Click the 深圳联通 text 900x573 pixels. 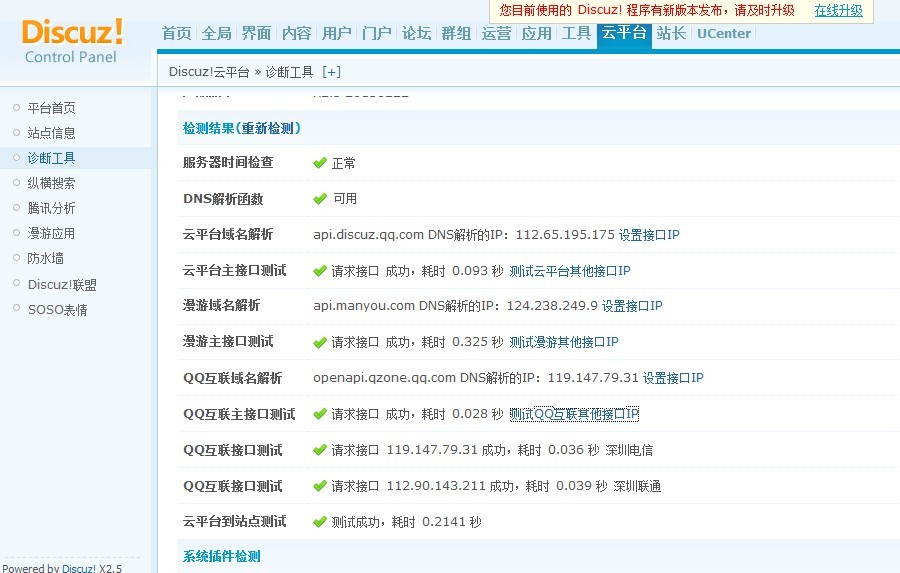tap(637, 486)
